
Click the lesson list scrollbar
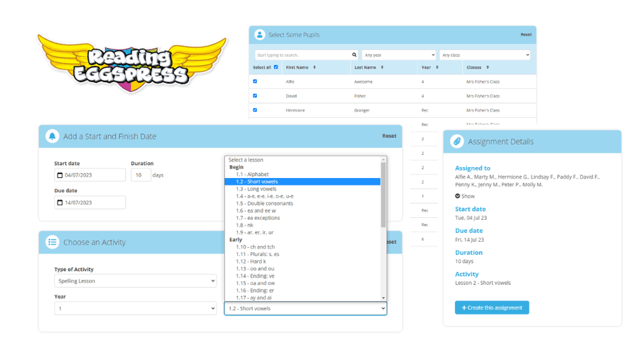pos(383,205)
